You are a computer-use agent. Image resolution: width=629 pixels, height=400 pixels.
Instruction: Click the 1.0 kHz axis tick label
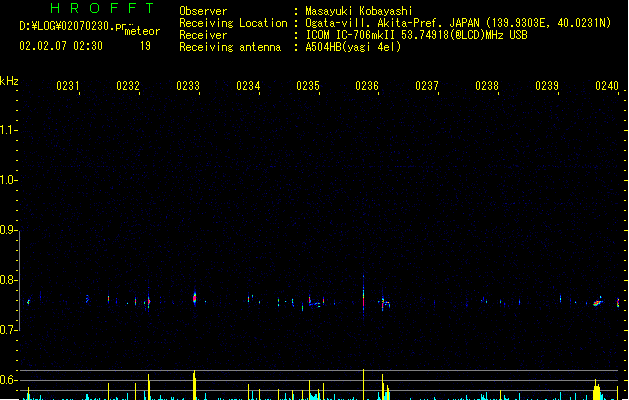(x=8, y=180)
